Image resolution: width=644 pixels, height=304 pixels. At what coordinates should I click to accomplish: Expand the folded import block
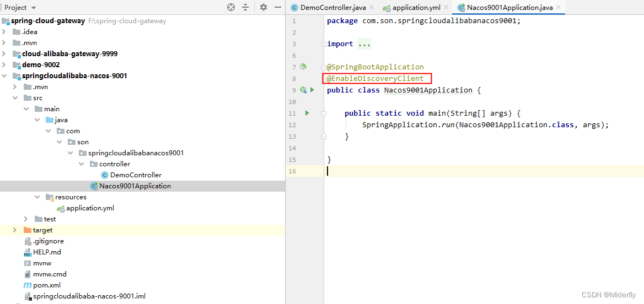click(x=324, y=44)
